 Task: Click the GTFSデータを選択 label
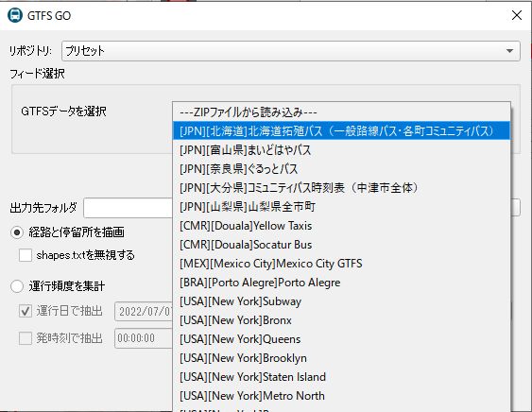pos(64,112)
